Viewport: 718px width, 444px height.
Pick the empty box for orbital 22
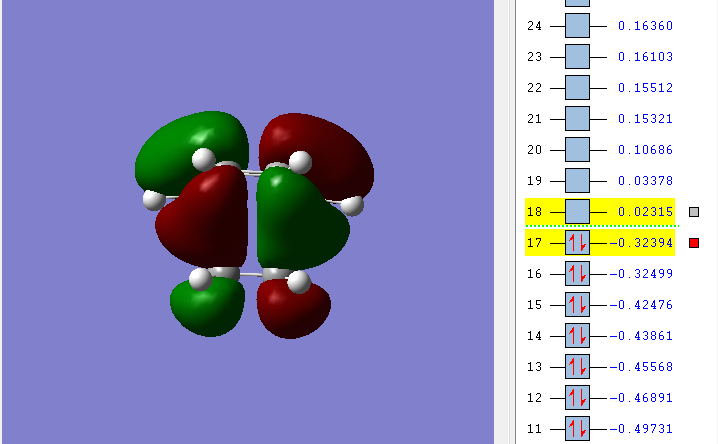click(577, 87)
